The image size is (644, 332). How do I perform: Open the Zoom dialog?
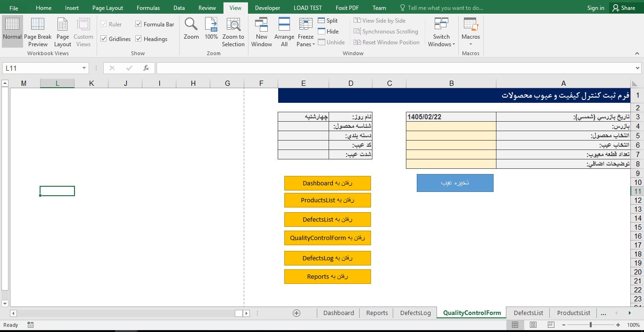point(191,29)
